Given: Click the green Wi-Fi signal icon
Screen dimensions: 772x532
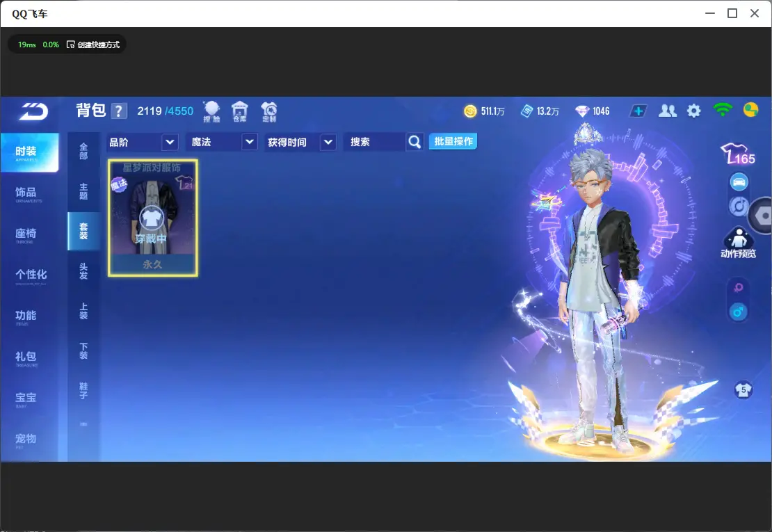Looking at the screenshot, I should point(723,110).
